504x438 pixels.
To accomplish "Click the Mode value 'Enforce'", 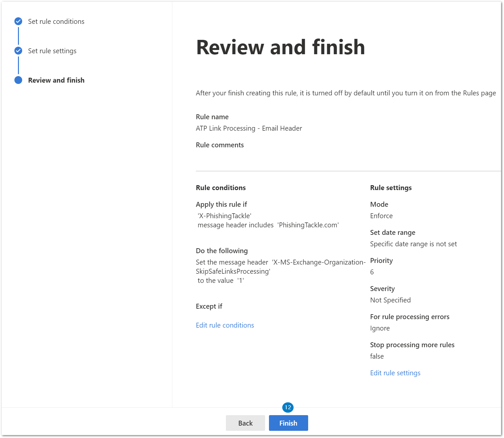I will point(381,216).
